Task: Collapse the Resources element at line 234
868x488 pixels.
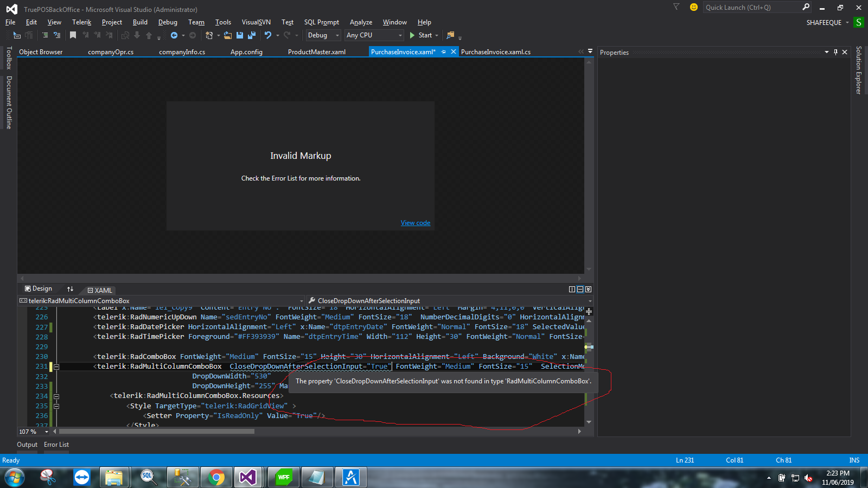Action: [56, 396]
